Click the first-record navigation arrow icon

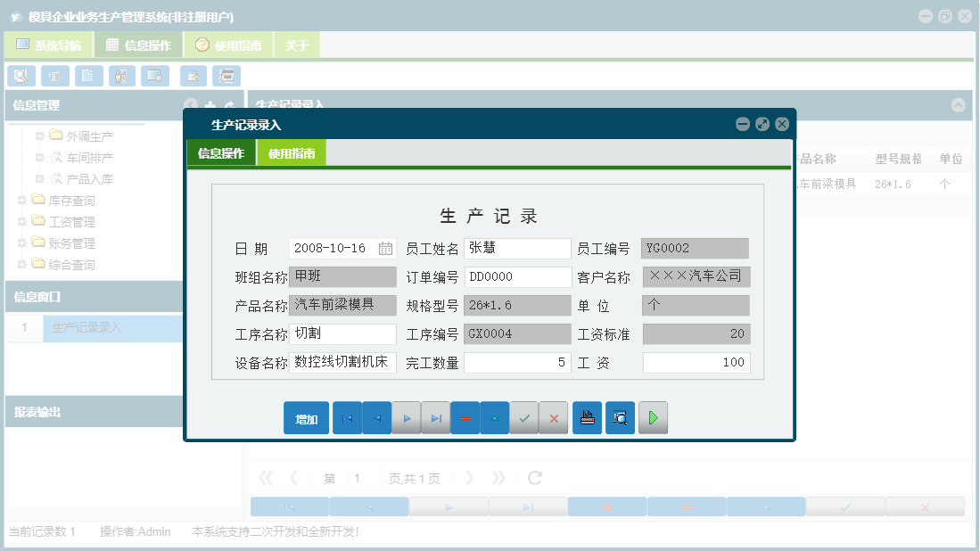point(347,417)
